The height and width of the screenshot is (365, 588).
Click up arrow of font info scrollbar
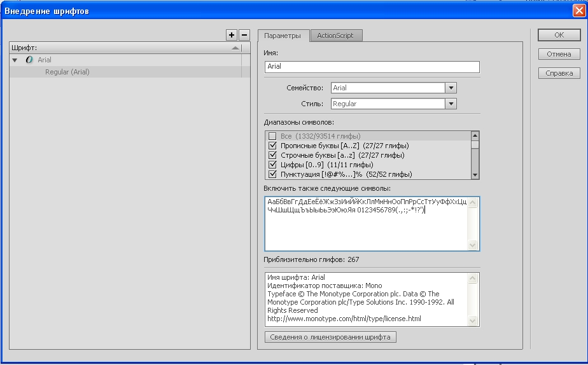472,278
